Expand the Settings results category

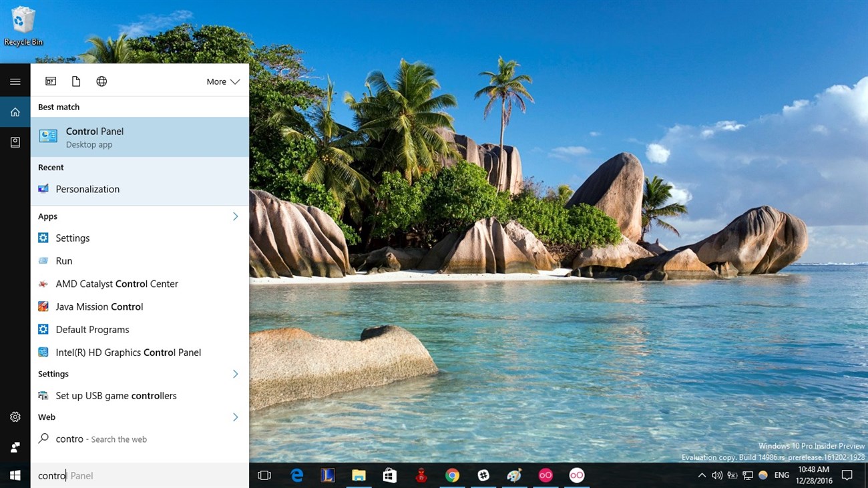click(235, 374)
